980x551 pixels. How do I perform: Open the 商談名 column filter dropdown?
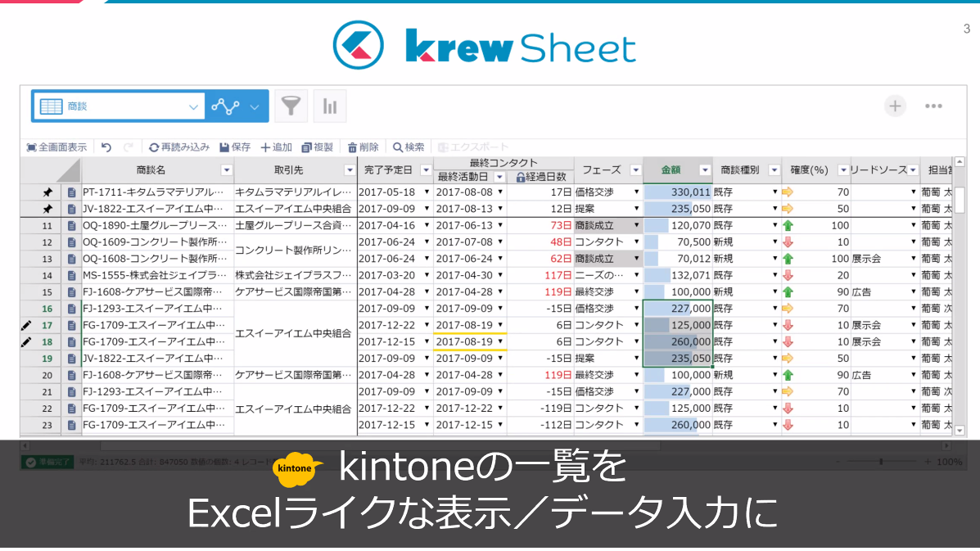click(x=227, y=169)
